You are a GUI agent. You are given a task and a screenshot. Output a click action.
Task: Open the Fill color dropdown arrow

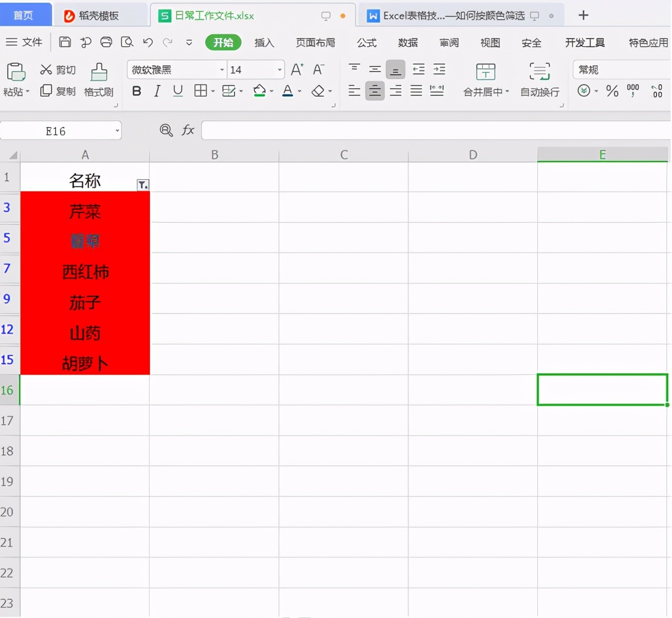[x=271, y=91]
